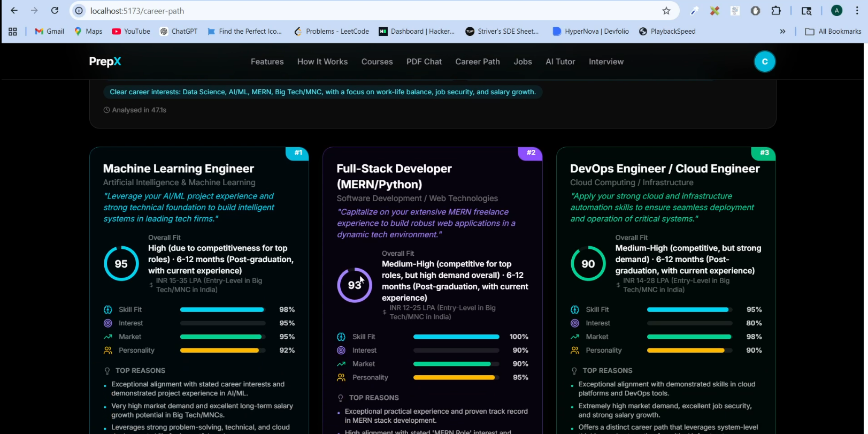This screenshot has height=434, width=868.
Task: Click the #1 rank badge
Action: click(298, 153)
